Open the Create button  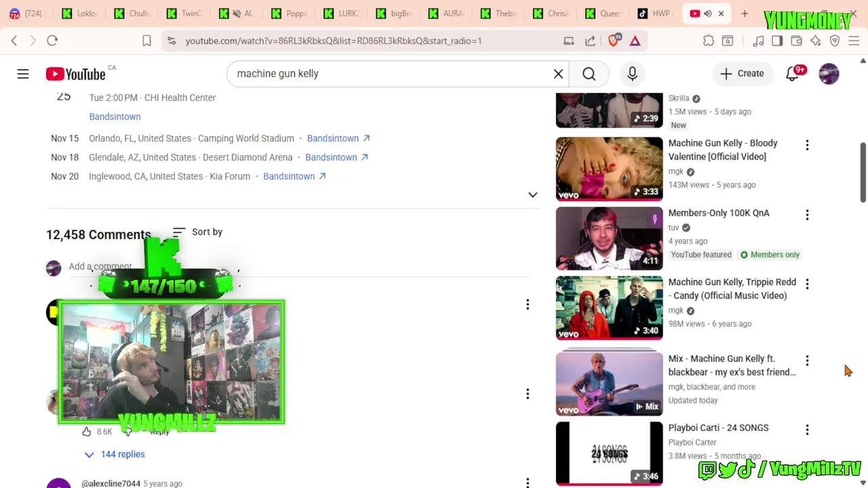pyautogui.click(x=743, y=73)
